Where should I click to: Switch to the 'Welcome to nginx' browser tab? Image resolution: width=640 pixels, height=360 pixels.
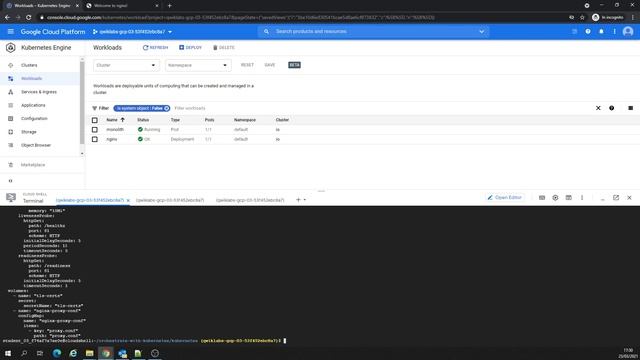pyautogui.click(x=122, y=6)
